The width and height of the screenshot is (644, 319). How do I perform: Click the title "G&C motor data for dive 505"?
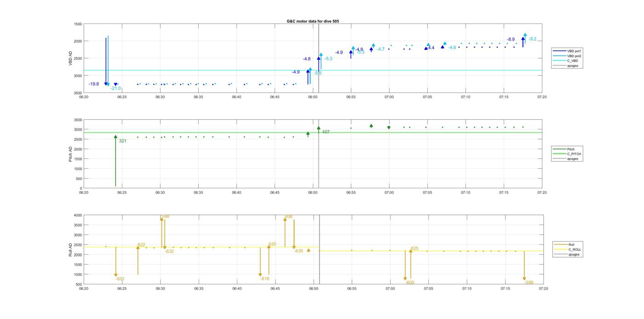pos(313,21)
